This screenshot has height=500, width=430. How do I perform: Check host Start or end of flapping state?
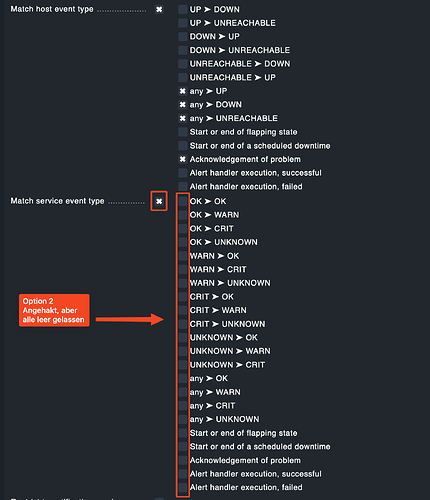183,132
